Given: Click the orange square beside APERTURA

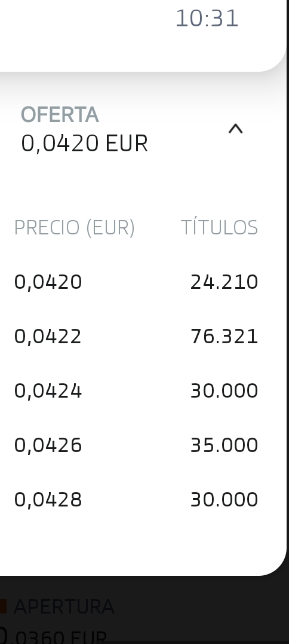Looking at the screenshot, I should point(3,606).
